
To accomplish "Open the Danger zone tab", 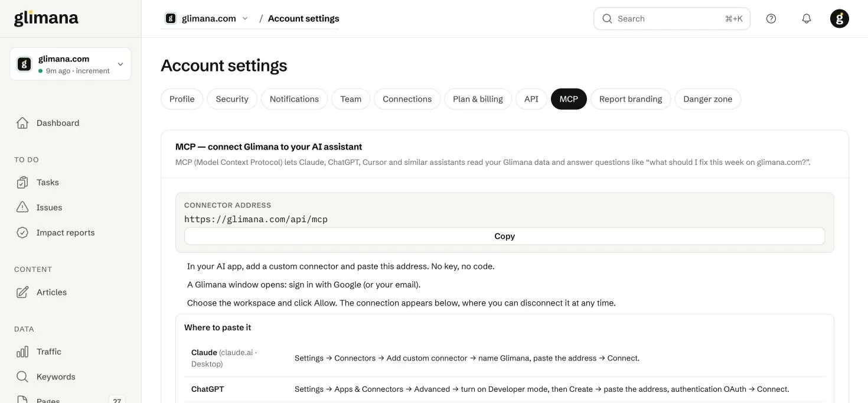I will point(708,99).
